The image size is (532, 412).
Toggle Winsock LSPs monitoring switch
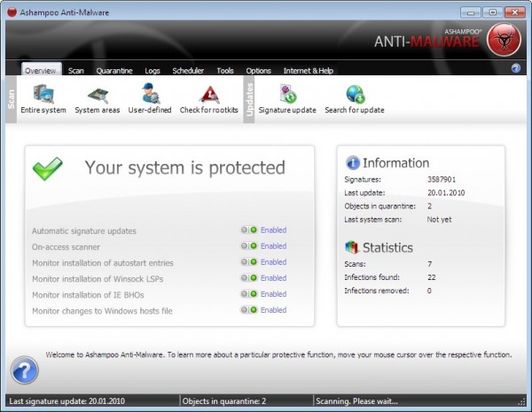point(249,277)
